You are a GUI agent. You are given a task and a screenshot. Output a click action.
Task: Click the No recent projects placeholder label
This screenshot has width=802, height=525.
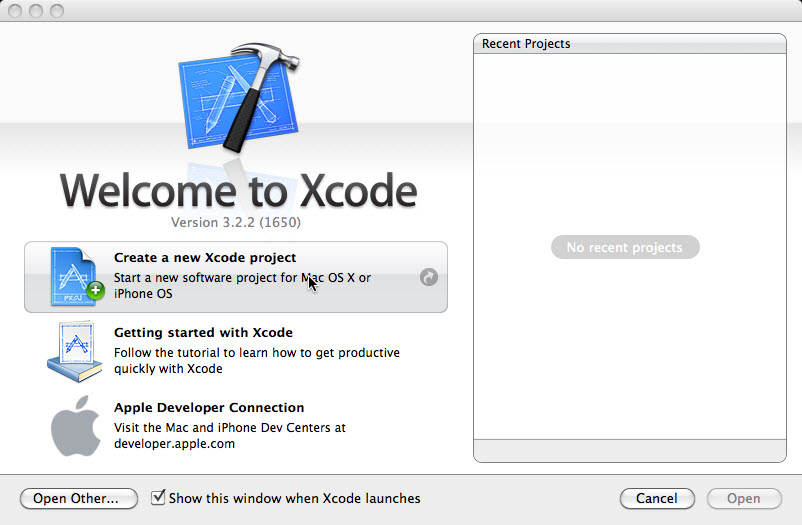[625, 247]
